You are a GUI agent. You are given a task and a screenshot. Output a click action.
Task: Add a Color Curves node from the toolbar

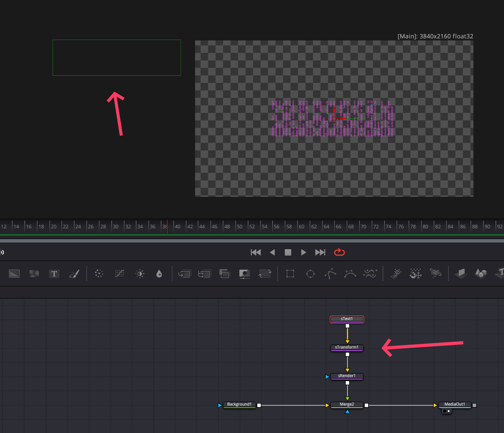click(x=120, y=274)
